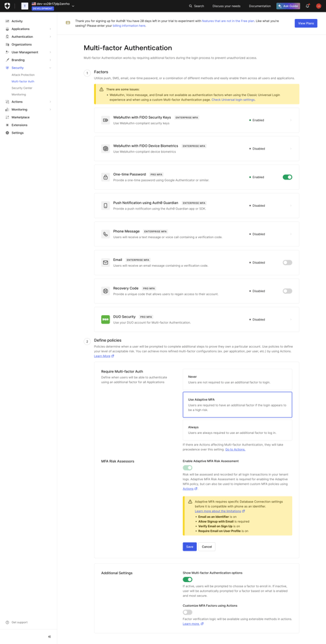Viewport: 326px width, 644px height.
Task: Click the Cancel button
Action: (x=207, y=547)
